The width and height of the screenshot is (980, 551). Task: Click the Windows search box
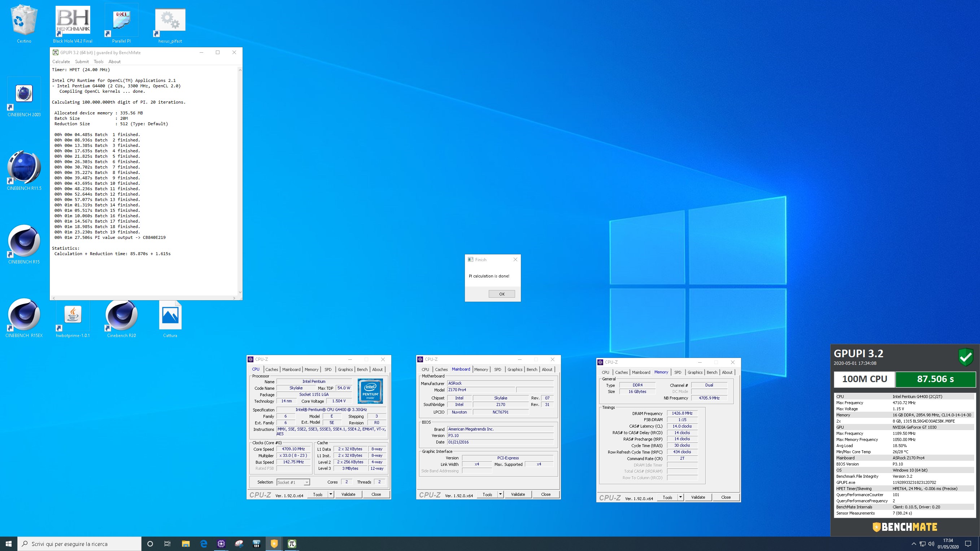[x=79, y=544]
